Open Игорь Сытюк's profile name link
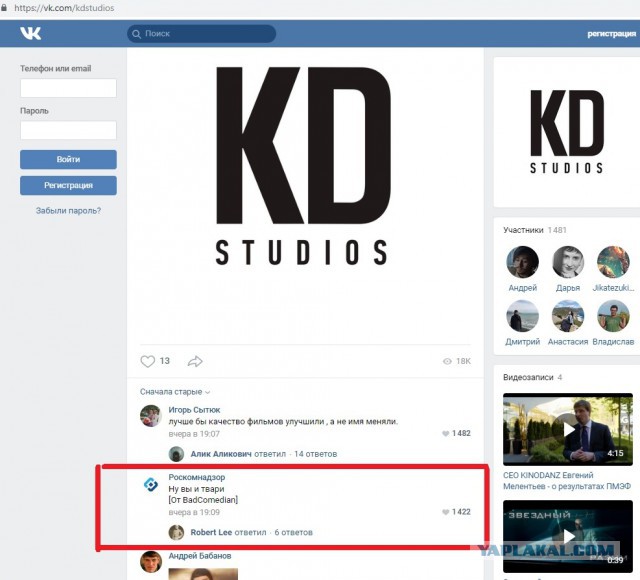The width and height of the screenshot is (640, 580). click(x=194, y=410)
